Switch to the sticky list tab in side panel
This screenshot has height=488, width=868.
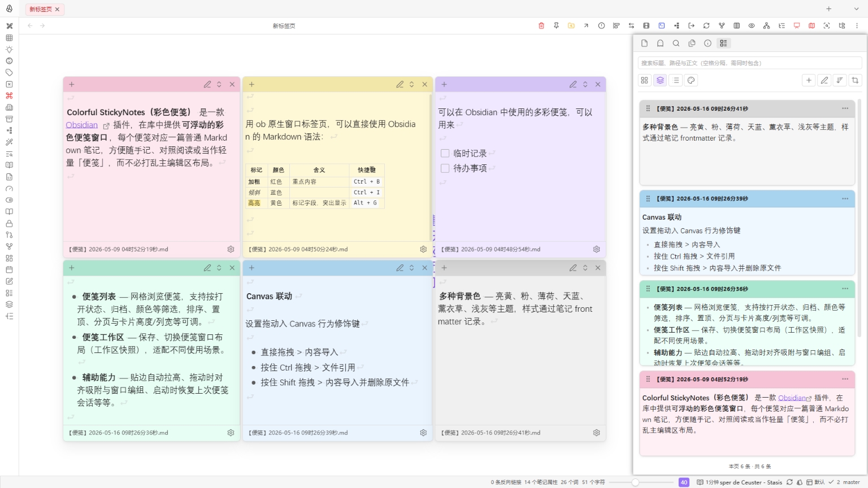(723, 43)
